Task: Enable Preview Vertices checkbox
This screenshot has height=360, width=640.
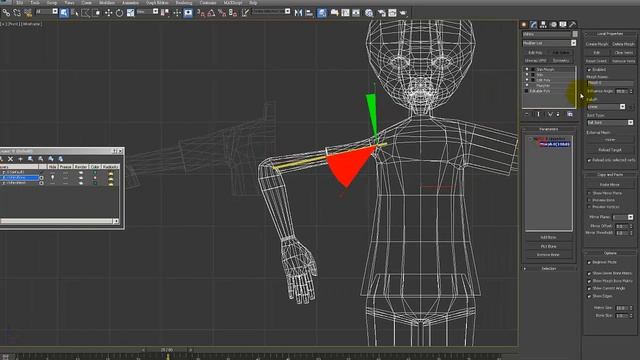Action: coord(589,207)
